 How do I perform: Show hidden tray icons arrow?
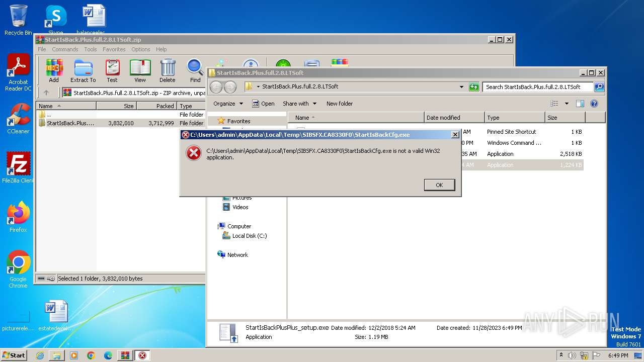[x=561, y=355]
